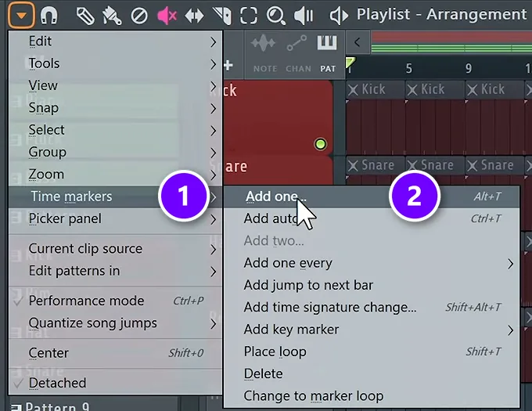The height and width of the screenshot is (411, 532).
Task: Switch picker to PAT patterns
Action: pyautogui.click(x=327, y=54)
